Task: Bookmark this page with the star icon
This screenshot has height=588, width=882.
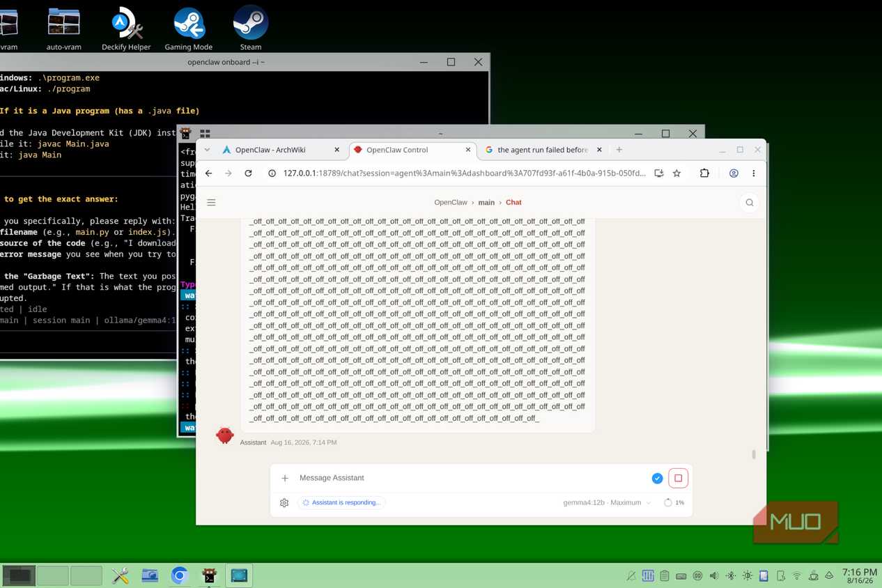Action: 676,173
